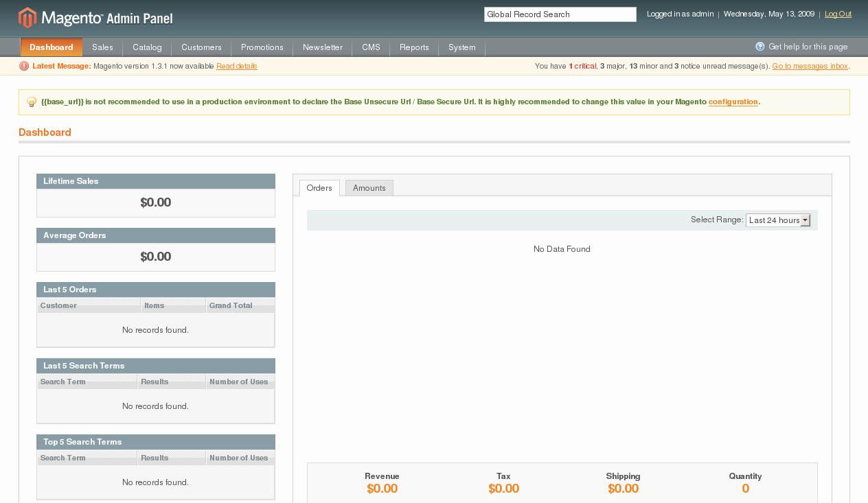868x503 pixels.
Task: Click the Top 5 Search Terms panel heading
Action: tap(156, 442)
